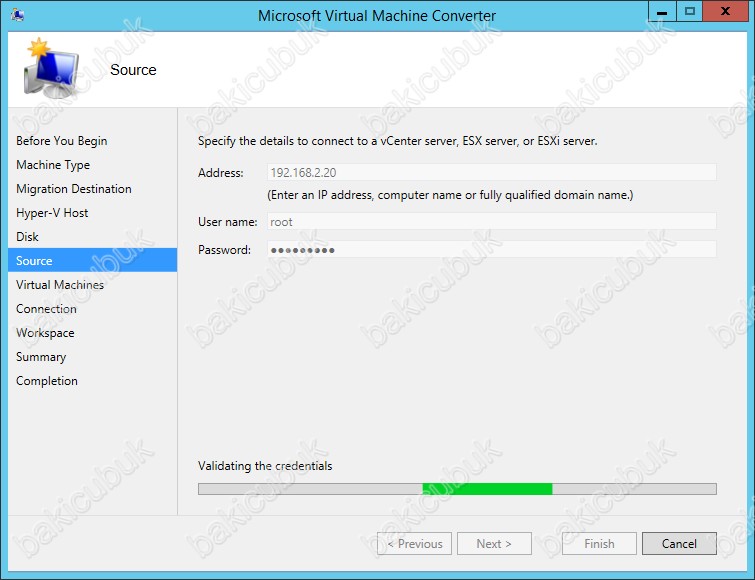
Task: Click the 'Password:' label
Action: pos(224,250)
